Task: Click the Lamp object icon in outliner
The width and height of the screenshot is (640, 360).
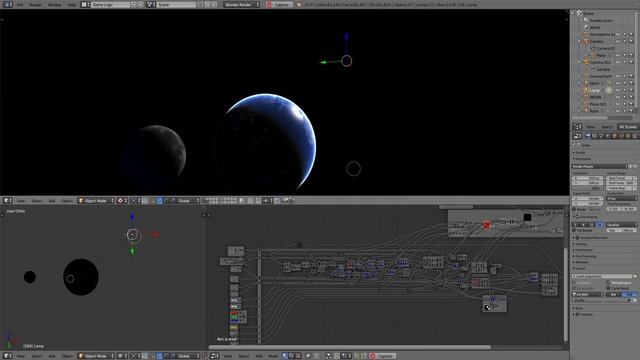Action: click(586, 90)
